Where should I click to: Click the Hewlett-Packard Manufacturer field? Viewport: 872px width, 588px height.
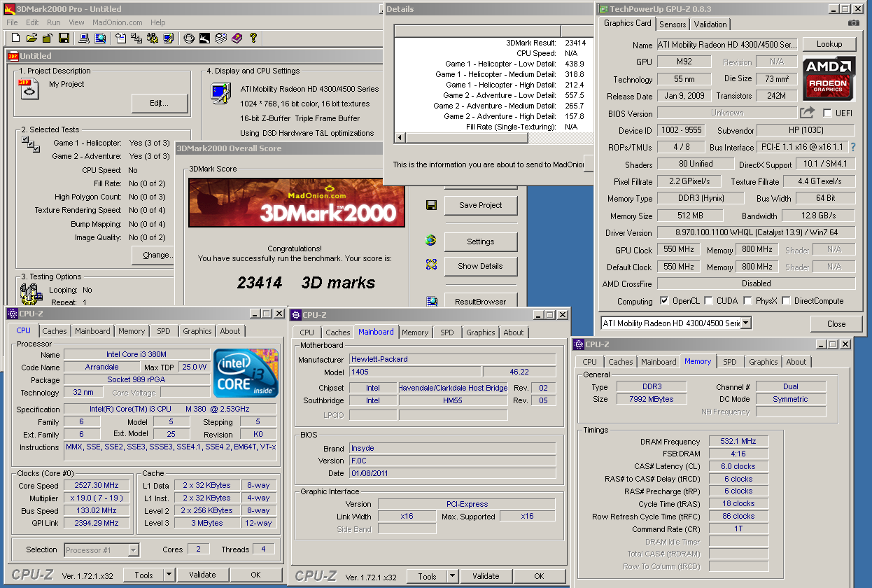point(452,359)
